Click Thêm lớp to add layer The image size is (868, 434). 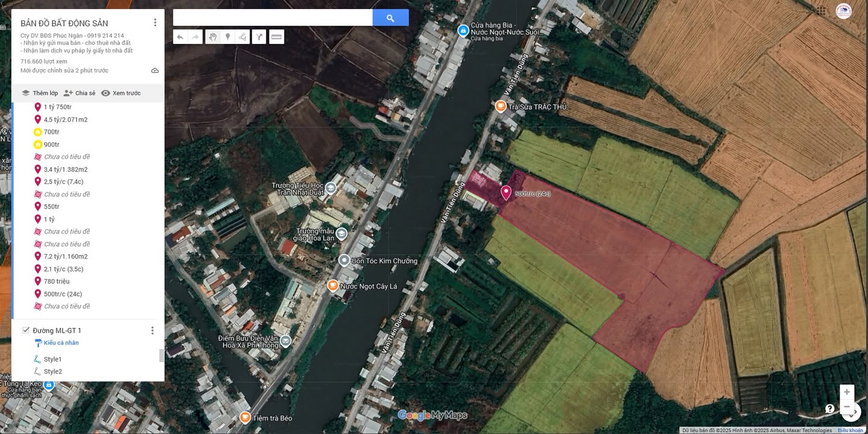click(40, 93)
